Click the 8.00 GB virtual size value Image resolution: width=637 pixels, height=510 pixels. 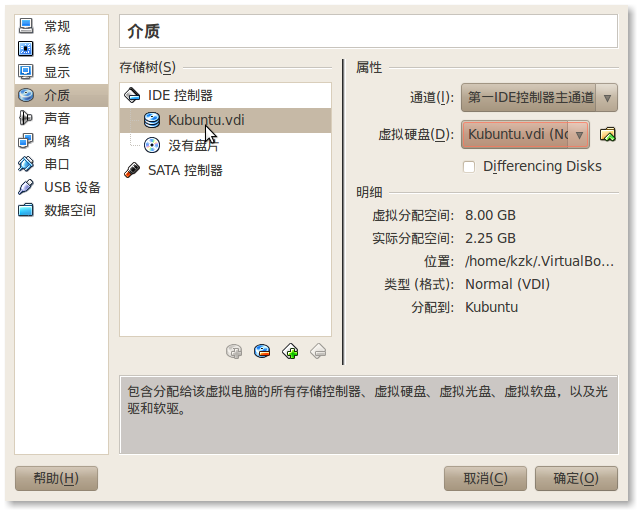[490, 215]
